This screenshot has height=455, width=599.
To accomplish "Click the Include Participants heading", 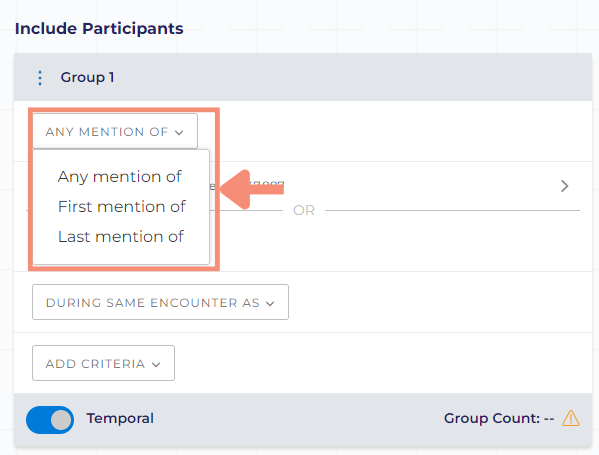I will coord(99,29).
